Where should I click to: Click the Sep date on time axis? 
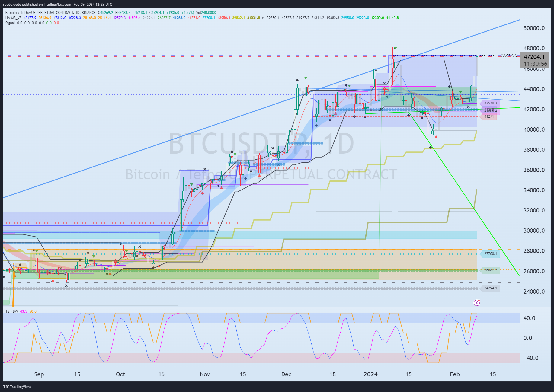point(39,374)
